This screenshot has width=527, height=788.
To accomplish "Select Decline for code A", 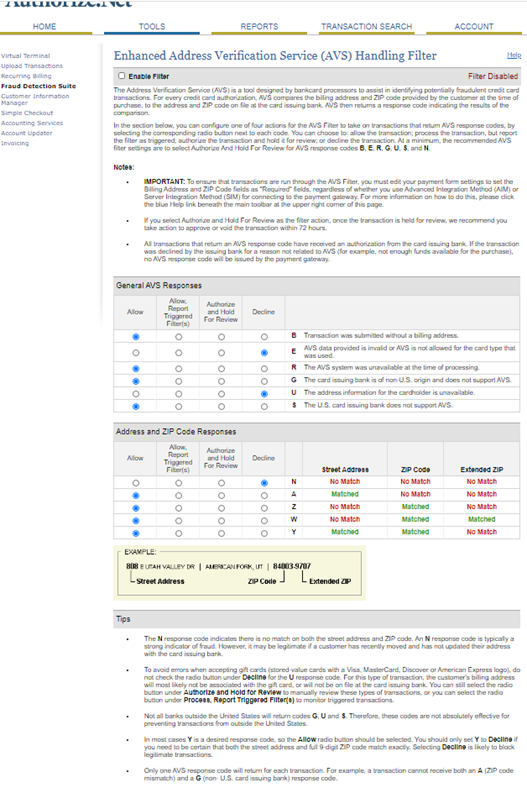I will [264, 495].
